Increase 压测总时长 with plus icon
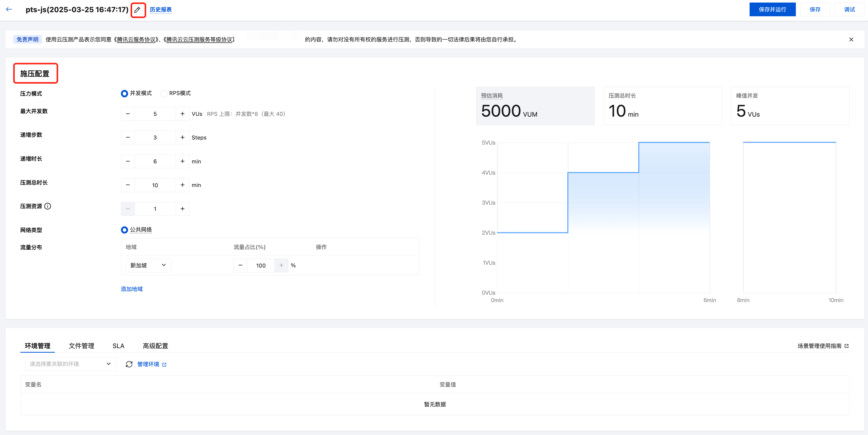 182,185
